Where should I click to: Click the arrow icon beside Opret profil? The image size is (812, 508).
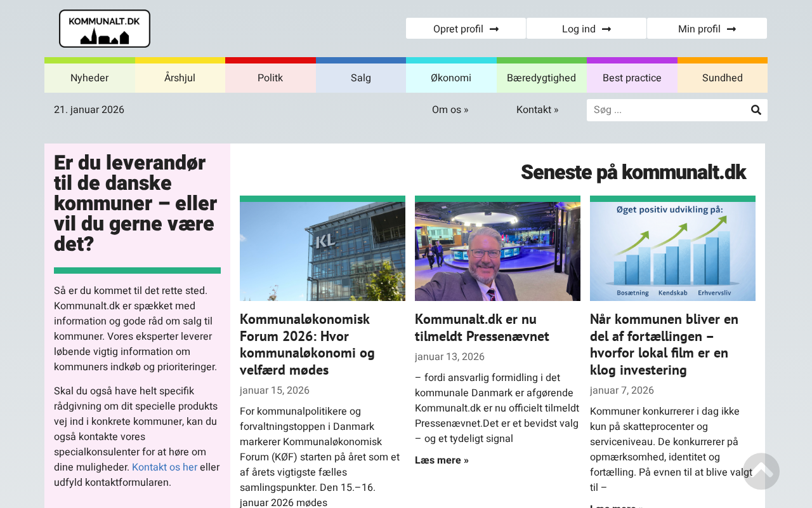(x=494, y=29)
